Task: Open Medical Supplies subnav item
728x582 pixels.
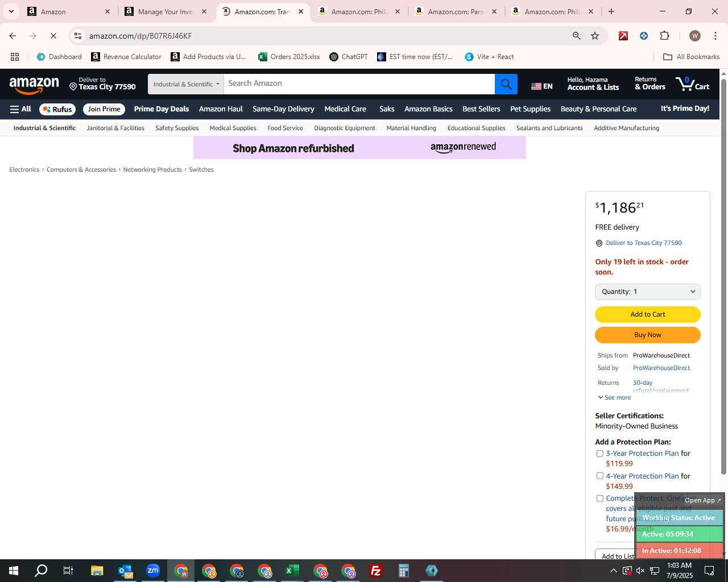Action: coord(233,128)
